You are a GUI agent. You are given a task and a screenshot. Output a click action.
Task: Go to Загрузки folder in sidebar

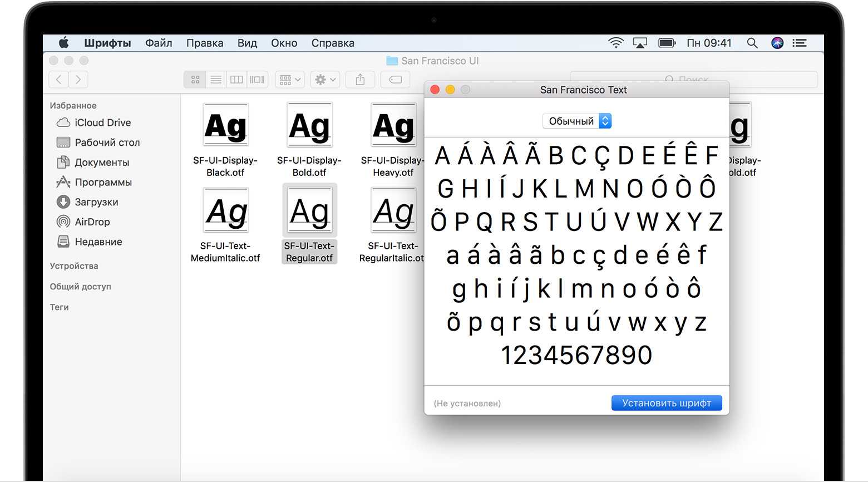(96, 202)
